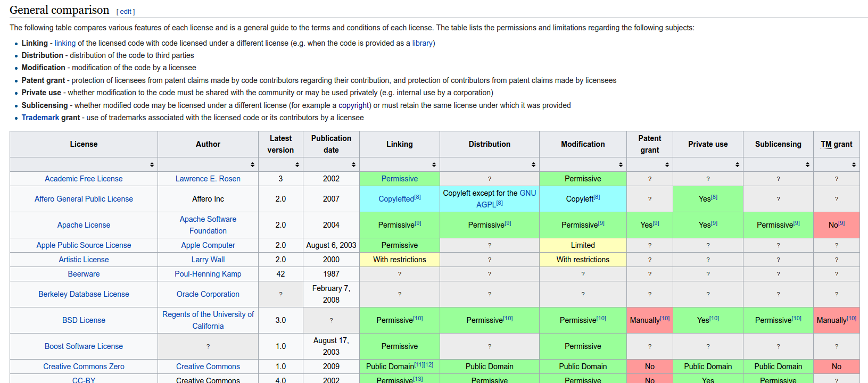The image size is (868, 383).
Task: Select 'Affero Inc' author cell
Action: [208, 199]
